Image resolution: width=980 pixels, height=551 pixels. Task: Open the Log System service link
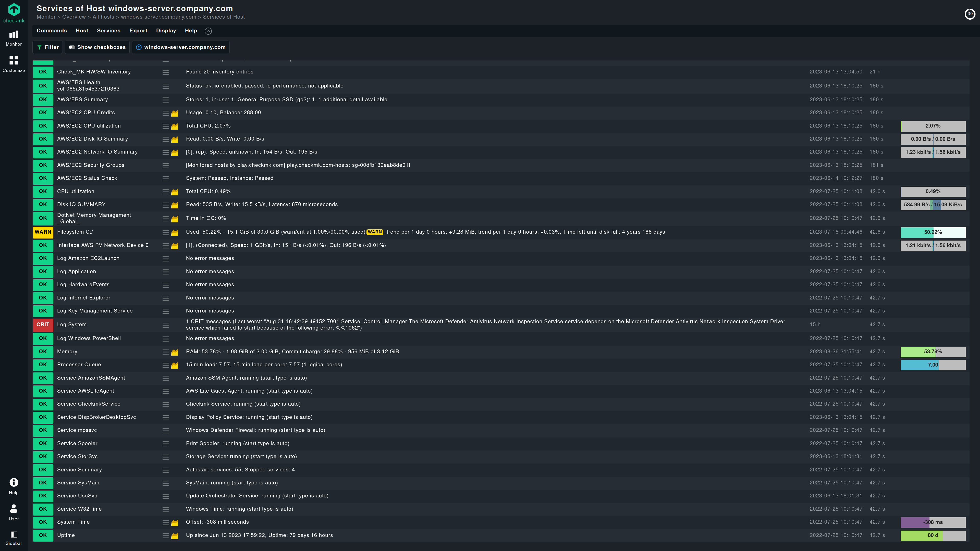[x=72, y=325]
